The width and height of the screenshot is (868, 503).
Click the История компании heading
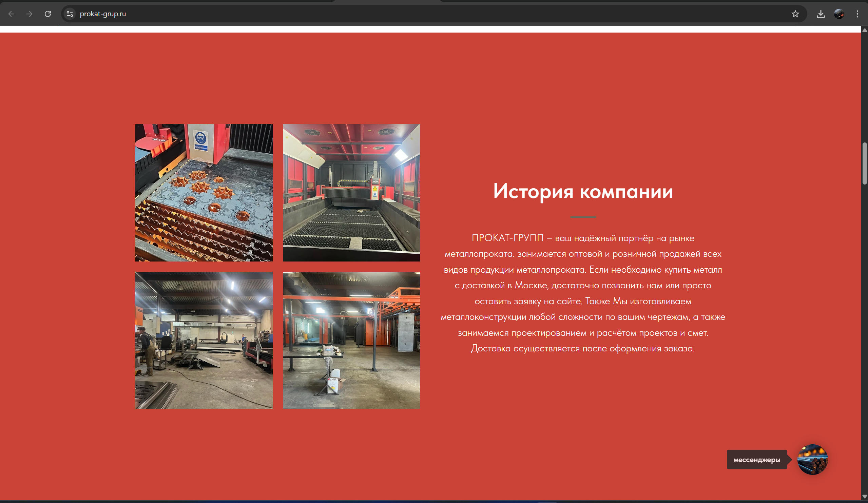(x=583, y=192)
